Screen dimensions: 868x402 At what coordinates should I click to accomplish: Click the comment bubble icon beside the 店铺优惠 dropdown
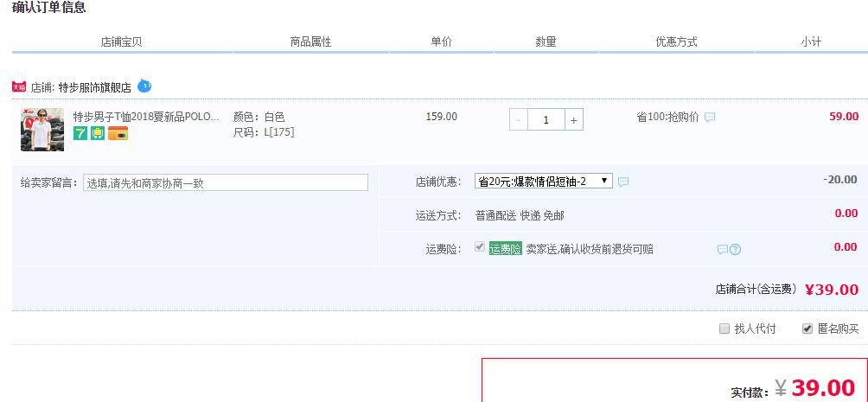click(623, 182)
